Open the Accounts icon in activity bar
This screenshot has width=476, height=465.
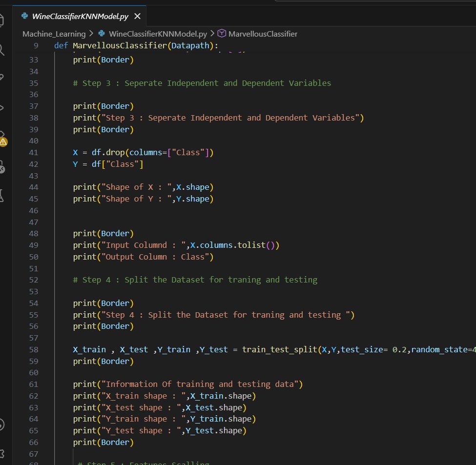pos(2,424)
